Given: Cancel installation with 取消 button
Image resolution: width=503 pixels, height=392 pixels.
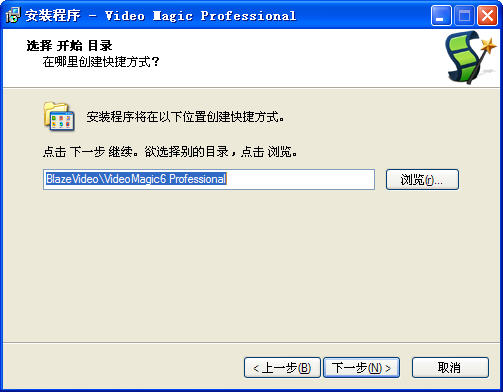Looking at the screenshot, I should click(x=450, y=368).
